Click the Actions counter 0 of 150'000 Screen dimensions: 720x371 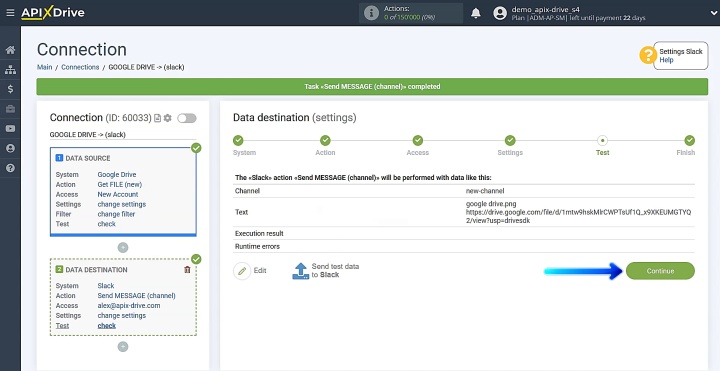point(409,17)
